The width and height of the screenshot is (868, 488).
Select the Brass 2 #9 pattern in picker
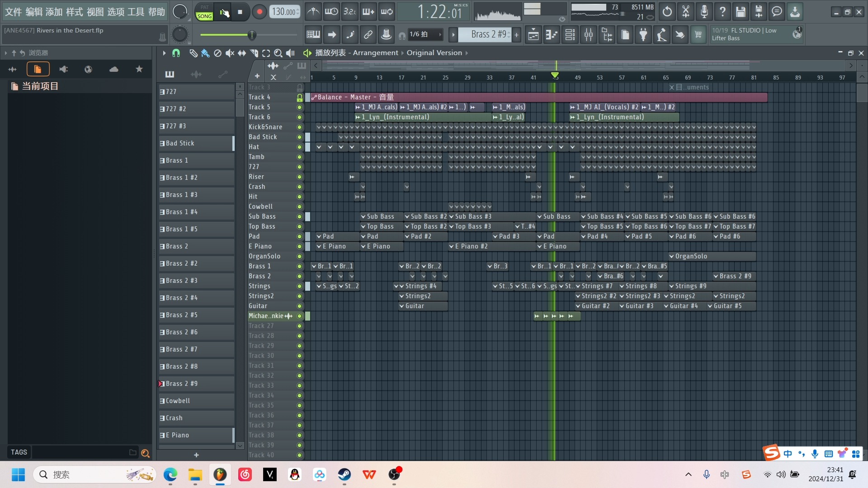(196, 384)
